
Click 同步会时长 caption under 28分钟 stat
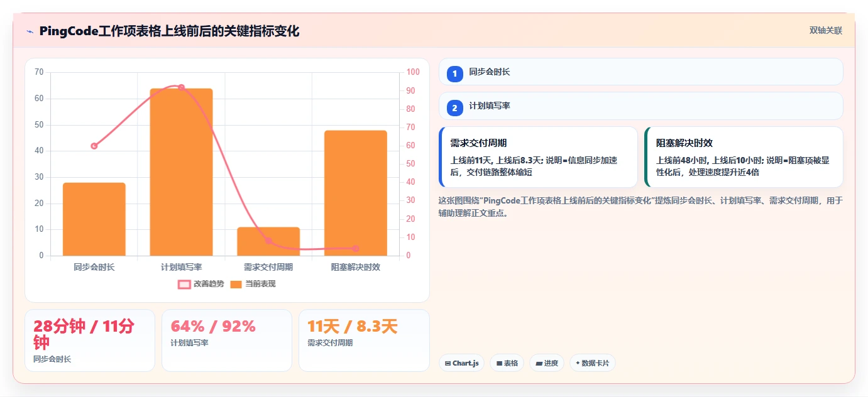(52, 359)
